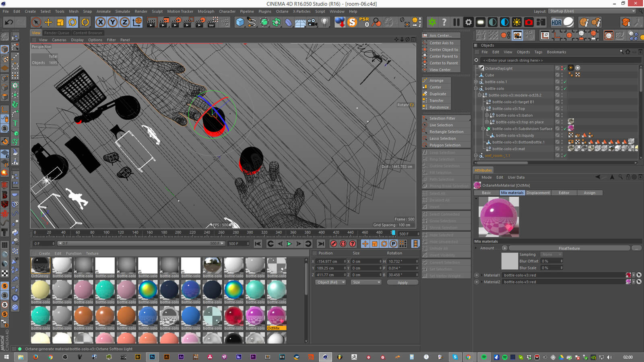Open Illustrator from the Windows taskbar
644x362 pixels.
click(x=167, y=357)
